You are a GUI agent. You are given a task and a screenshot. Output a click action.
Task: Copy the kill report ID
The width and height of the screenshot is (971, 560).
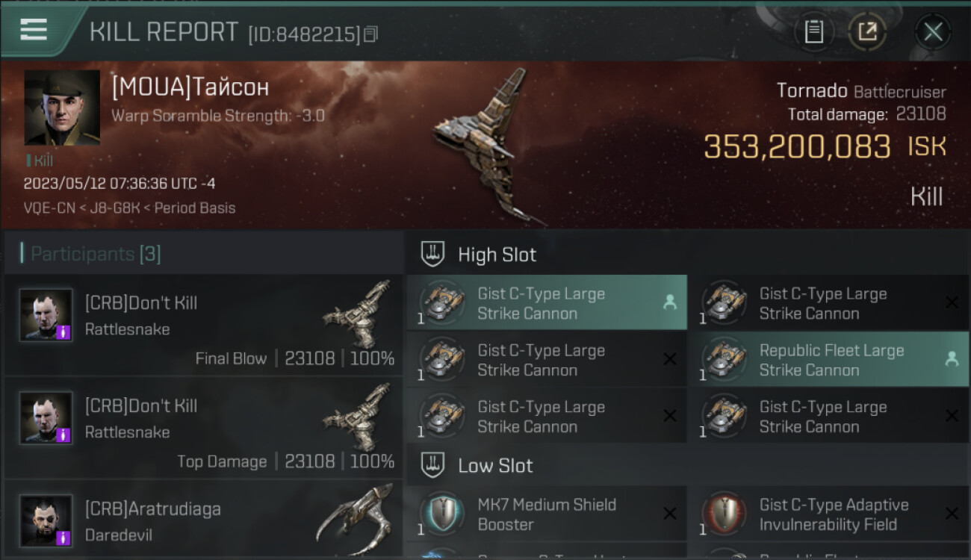370,34
